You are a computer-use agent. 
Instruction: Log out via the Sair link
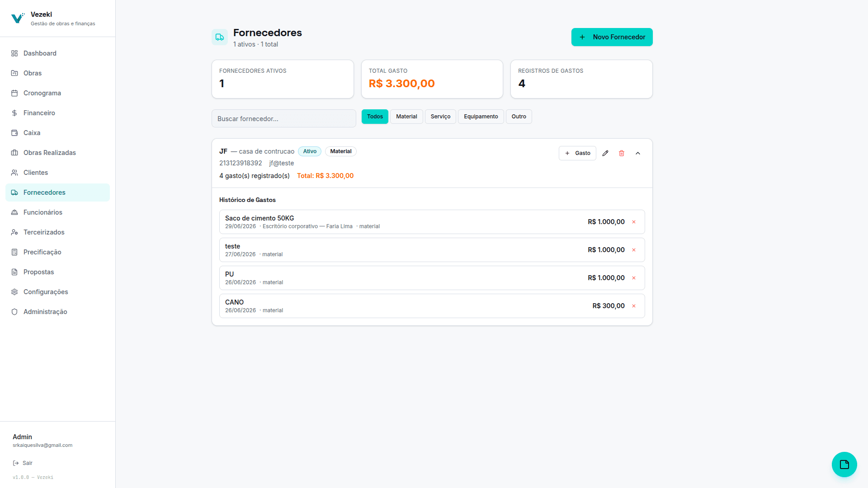(x=23, y=463)
